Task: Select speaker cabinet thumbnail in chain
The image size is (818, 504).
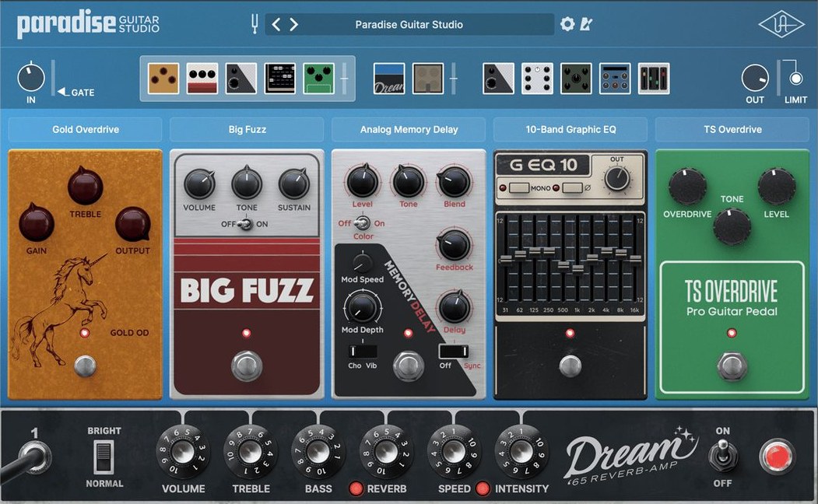Action: 428,79
